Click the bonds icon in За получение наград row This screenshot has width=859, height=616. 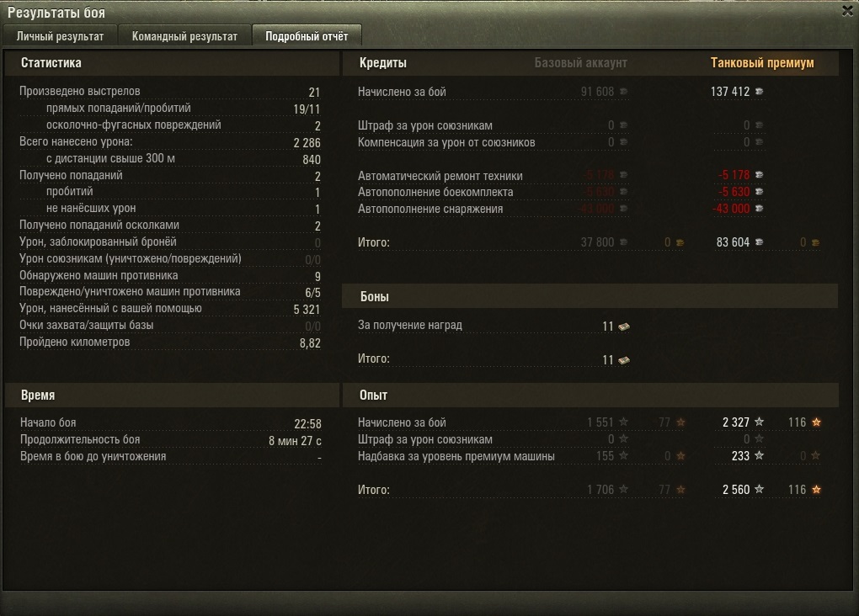[624, 327]
